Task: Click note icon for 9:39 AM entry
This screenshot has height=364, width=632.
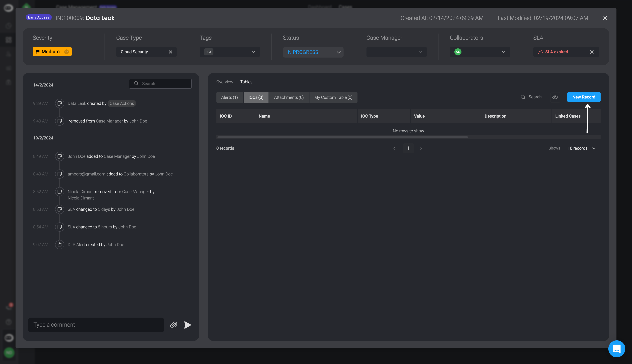Action: [59, 103]
